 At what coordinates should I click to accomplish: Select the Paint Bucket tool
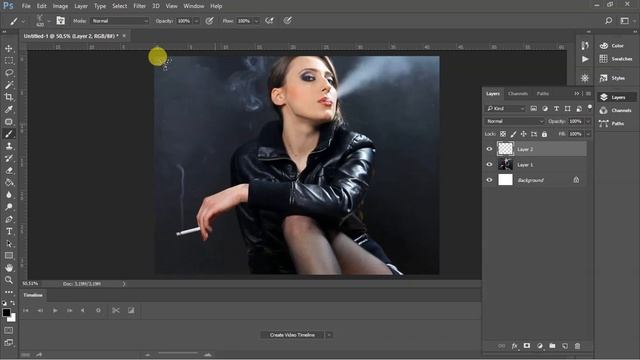point(9,182)
